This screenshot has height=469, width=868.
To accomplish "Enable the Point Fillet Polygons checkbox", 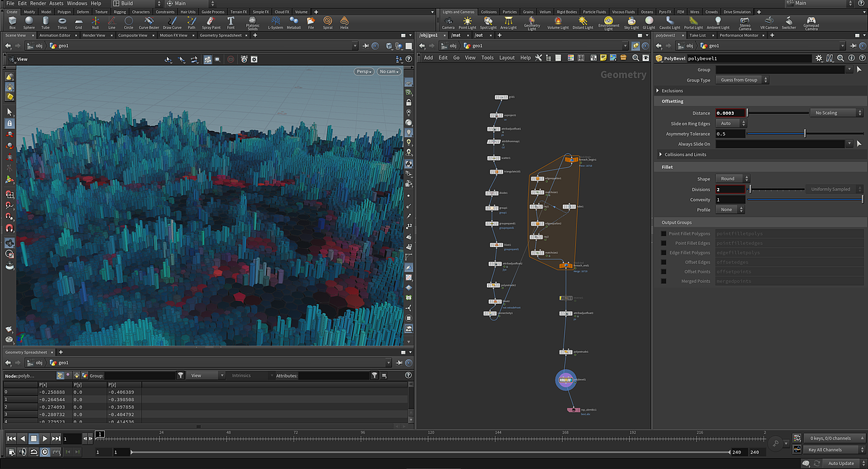I will (x=664, y=233).
